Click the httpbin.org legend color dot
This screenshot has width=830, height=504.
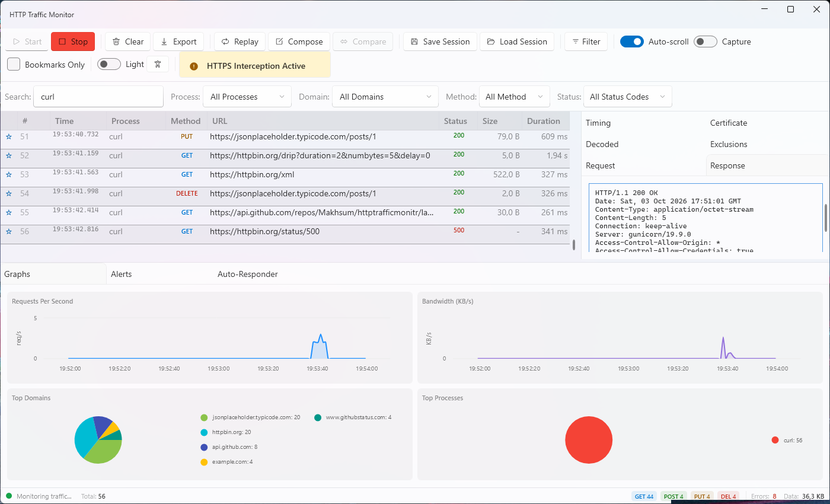click(x=204, y=432)
